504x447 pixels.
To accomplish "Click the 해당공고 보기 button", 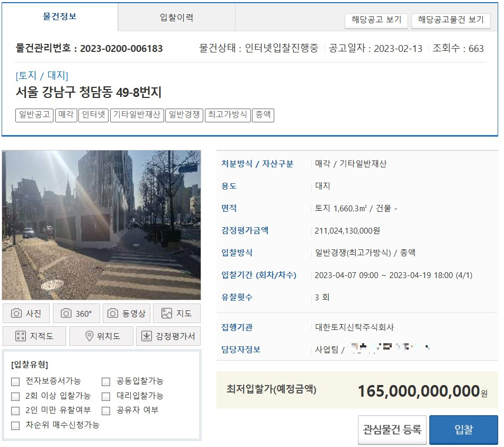I will coord(376,20).
